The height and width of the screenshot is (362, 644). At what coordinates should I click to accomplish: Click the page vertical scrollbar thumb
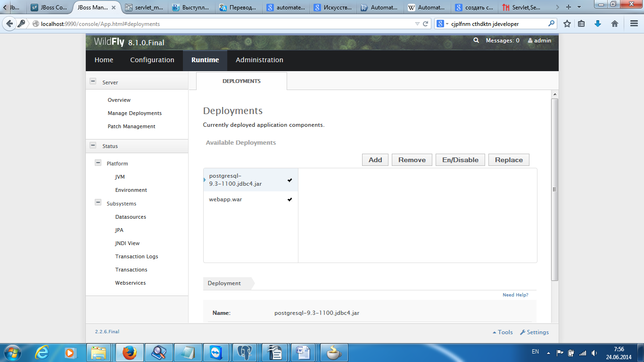[x=555, y=189]
